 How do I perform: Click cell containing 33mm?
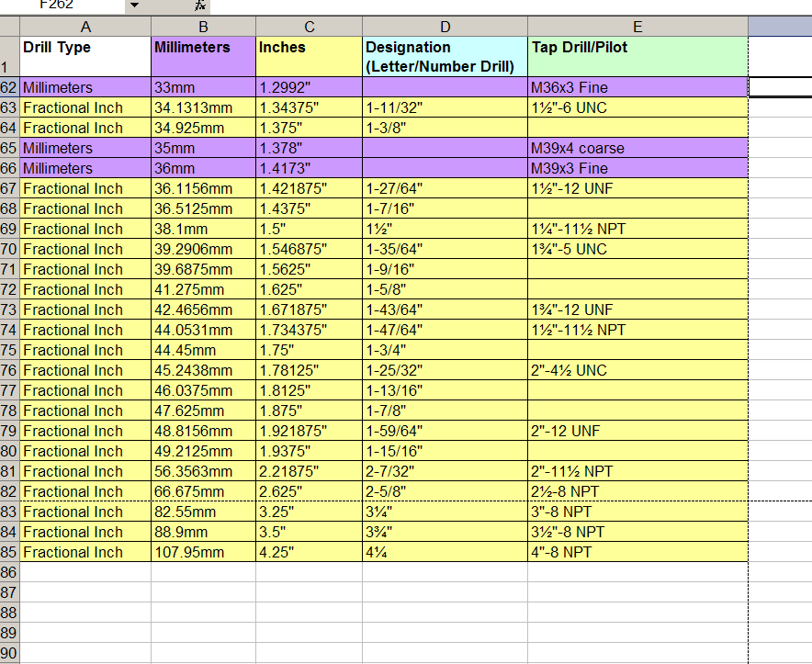coord(204,87)
